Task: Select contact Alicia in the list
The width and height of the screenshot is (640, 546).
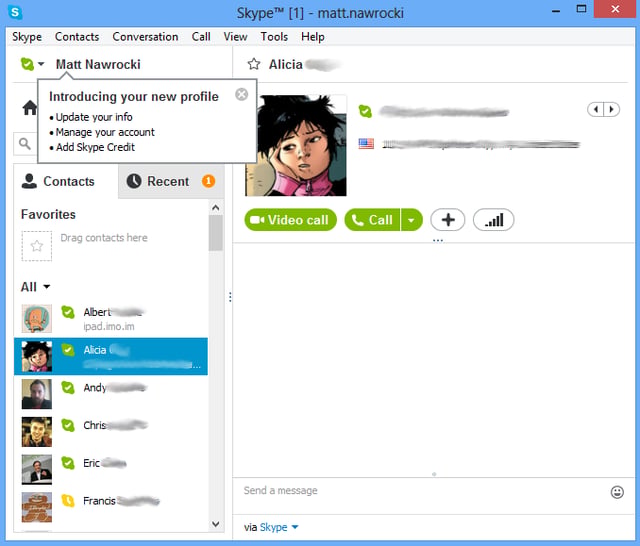Action: [111, 356]
